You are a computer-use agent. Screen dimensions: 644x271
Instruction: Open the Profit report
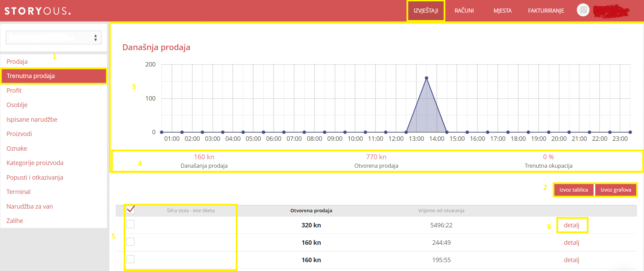tap(14, 90)
